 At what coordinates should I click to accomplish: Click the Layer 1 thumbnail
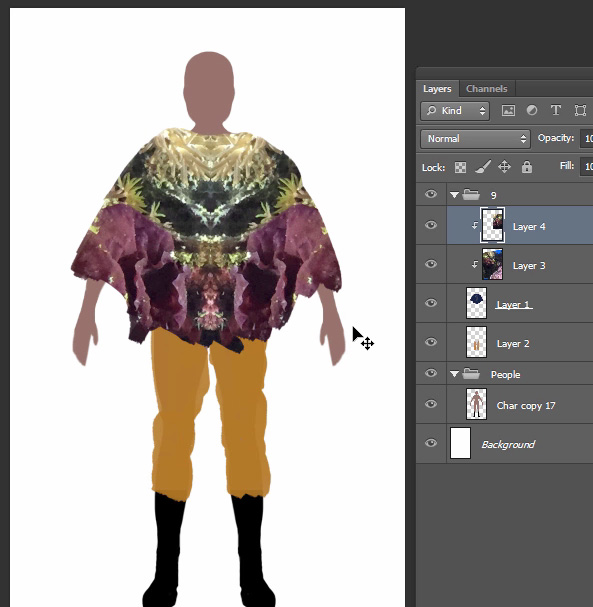coord(476,303)
